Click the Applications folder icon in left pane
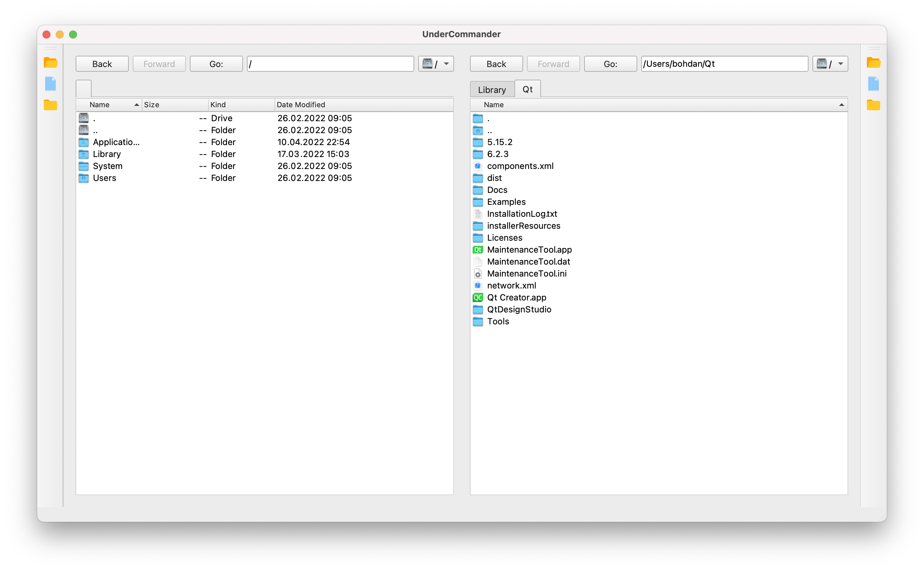 click(83, 142)
